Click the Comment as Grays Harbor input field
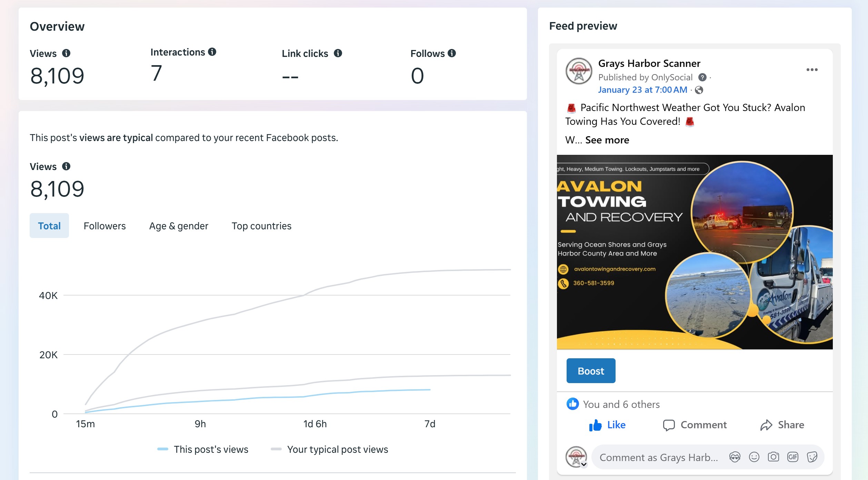 point(659,457)
